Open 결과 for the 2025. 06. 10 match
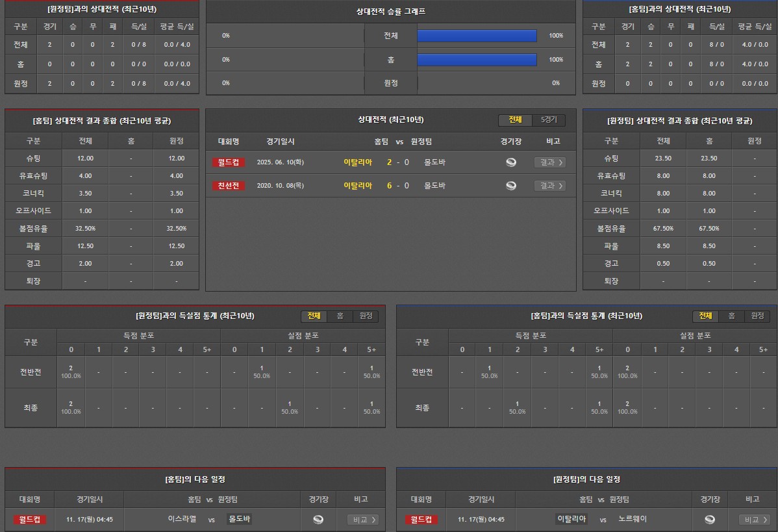 [x=549, y=162]
